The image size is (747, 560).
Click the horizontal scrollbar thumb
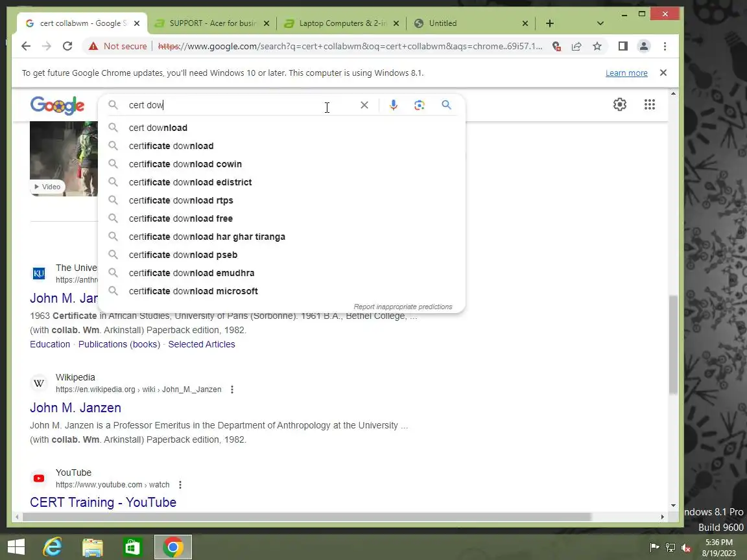coord(307,517)
